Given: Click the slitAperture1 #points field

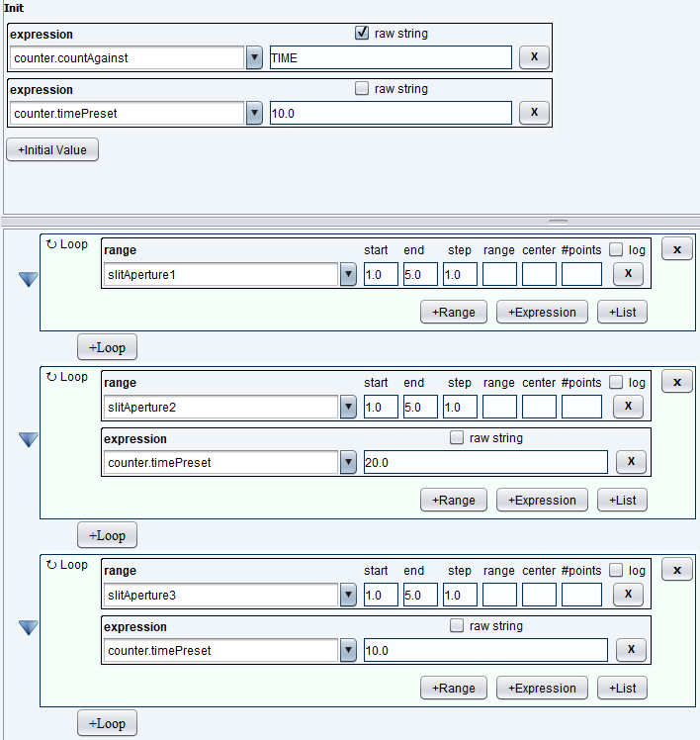Looking at the screenshot, I should click(x=581, y=274).
